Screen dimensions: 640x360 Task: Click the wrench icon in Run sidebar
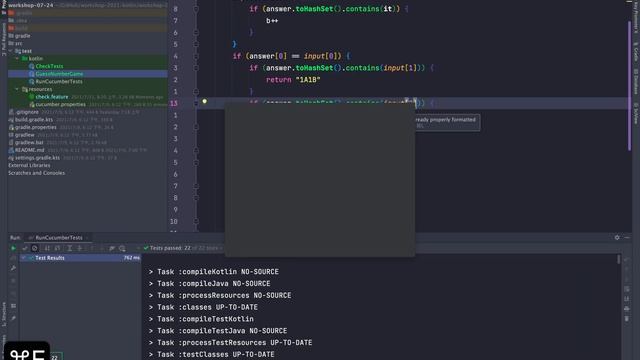tap(13, 268)
